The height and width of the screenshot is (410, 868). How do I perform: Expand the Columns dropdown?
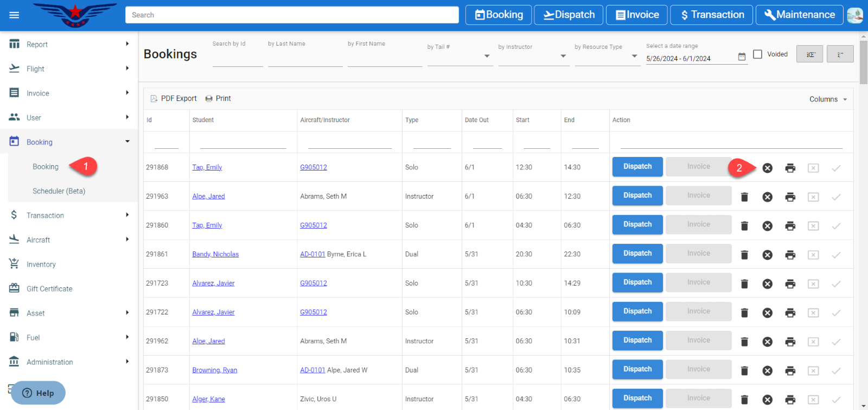click(x=828, y=99)
